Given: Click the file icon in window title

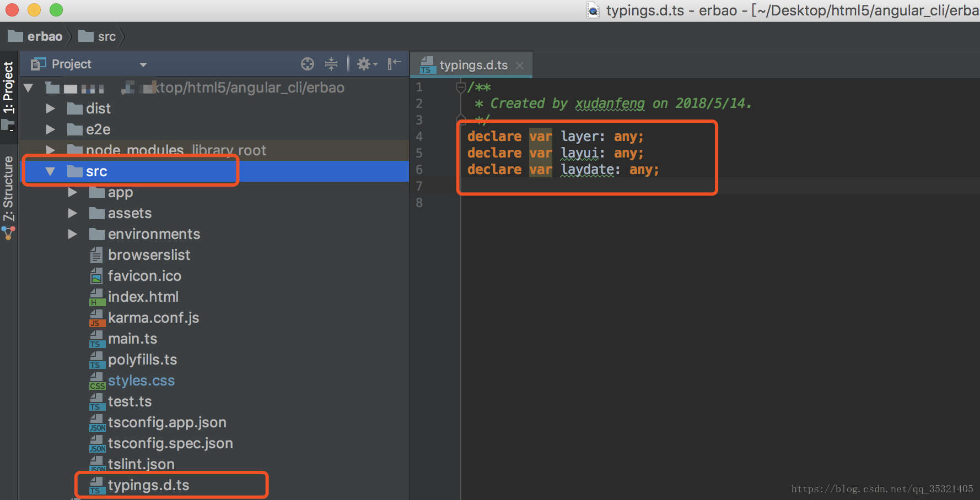Looking at the screenshot, I should (x=593, y=10).
